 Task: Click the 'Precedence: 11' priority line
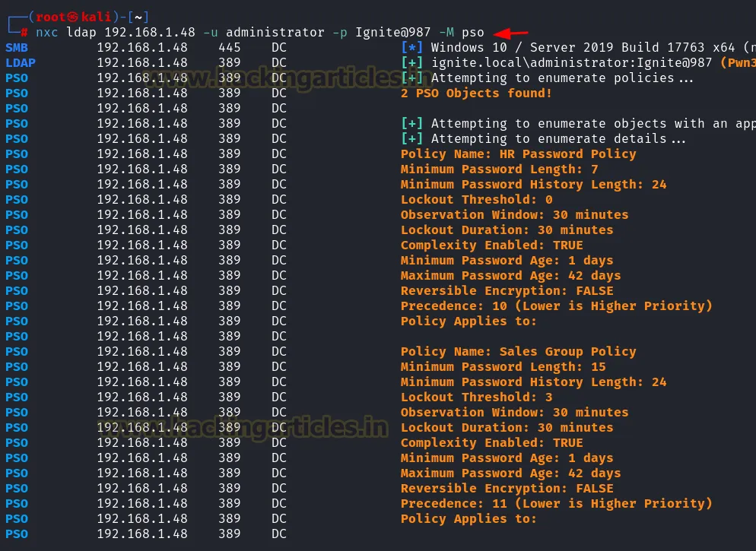tap(556, 504)
